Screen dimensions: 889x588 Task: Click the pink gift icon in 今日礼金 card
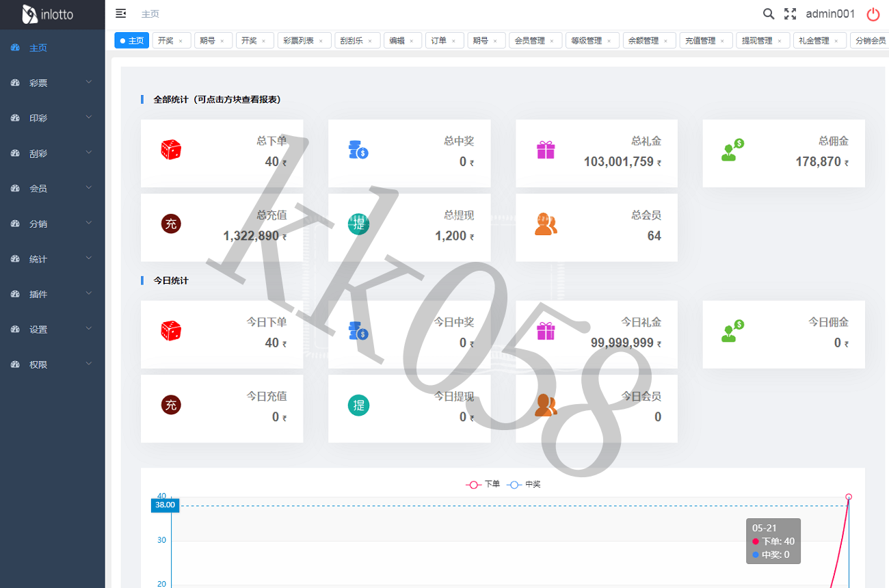546,331
